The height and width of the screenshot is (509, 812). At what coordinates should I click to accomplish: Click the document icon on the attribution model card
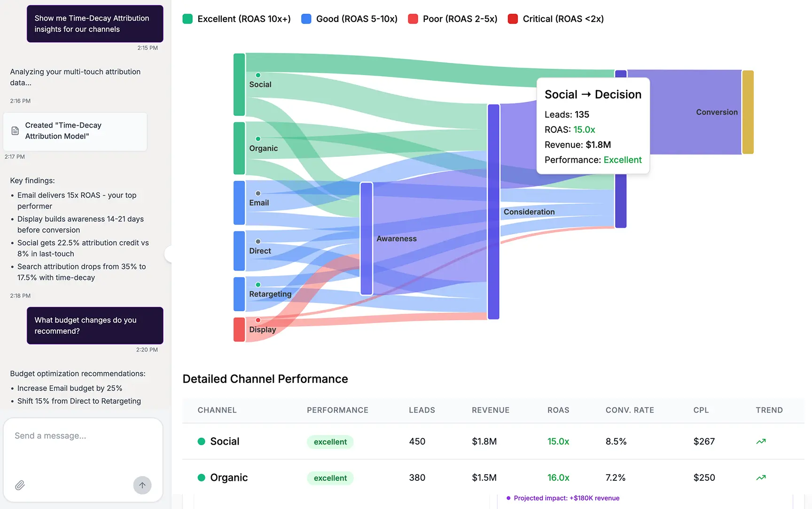click(x=16, y=131)
